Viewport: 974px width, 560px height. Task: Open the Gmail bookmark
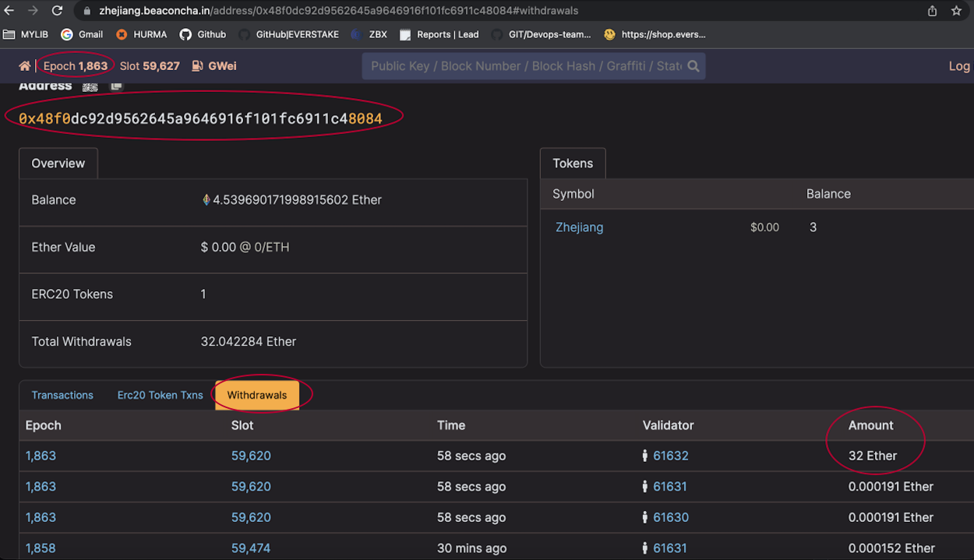[82, 34]
